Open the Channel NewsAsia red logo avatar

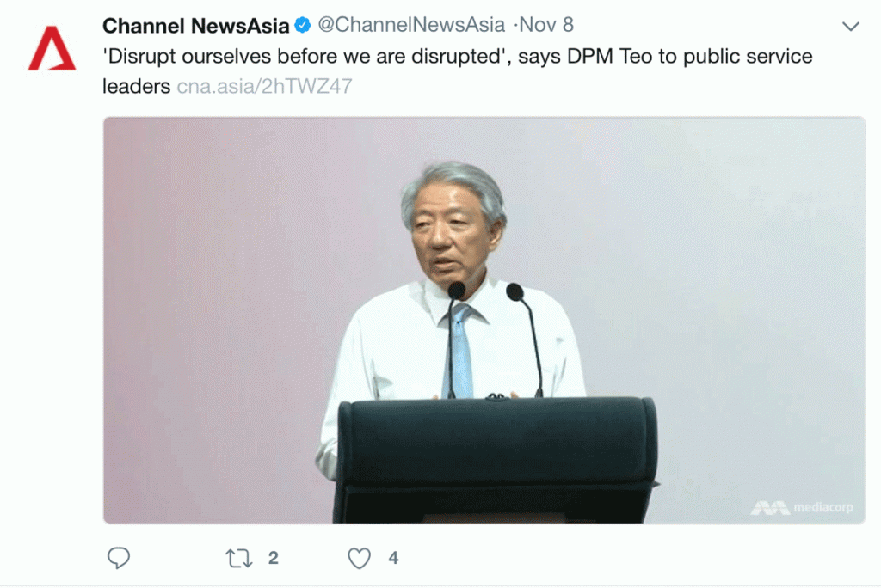coord(52,48)
